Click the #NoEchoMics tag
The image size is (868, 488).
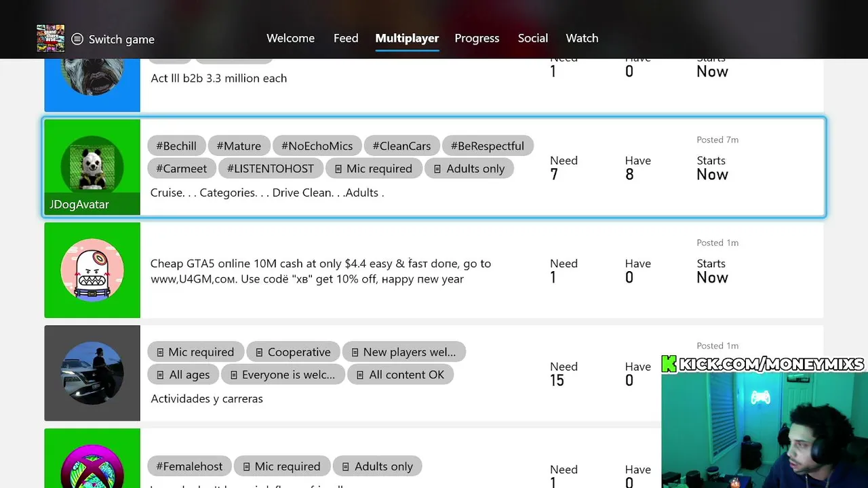(x=317, y=146)
